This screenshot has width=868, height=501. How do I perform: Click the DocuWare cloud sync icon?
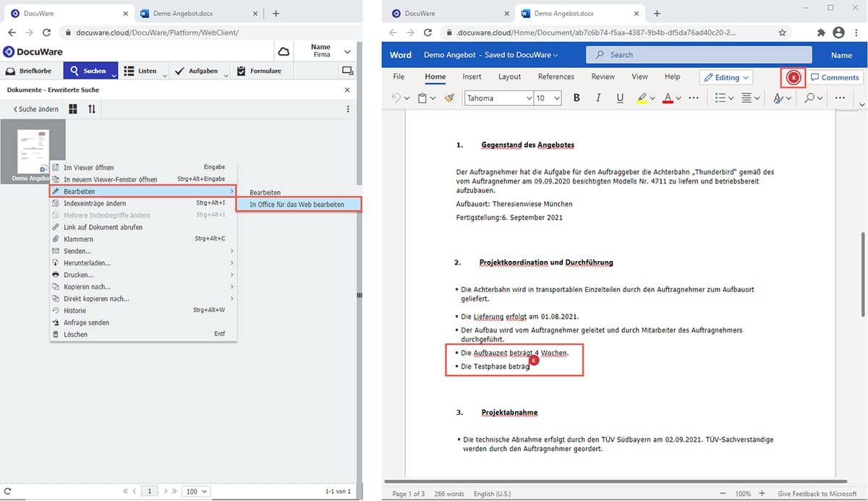[x=284, y=51]
